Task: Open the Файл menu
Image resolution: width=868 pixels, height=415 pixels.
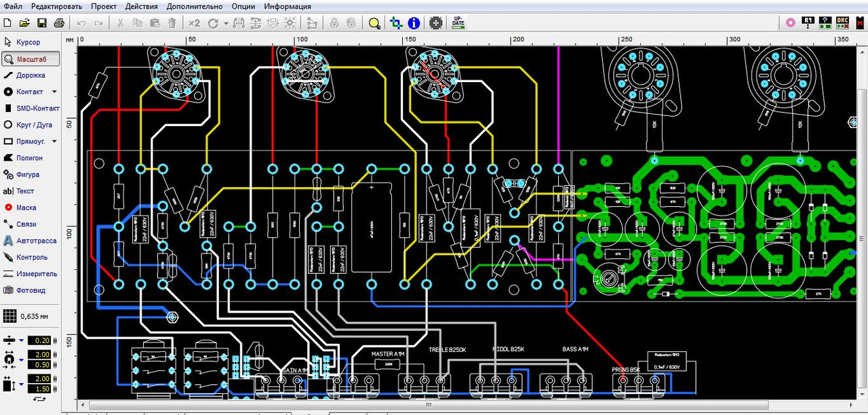Action: coord(12,6)
